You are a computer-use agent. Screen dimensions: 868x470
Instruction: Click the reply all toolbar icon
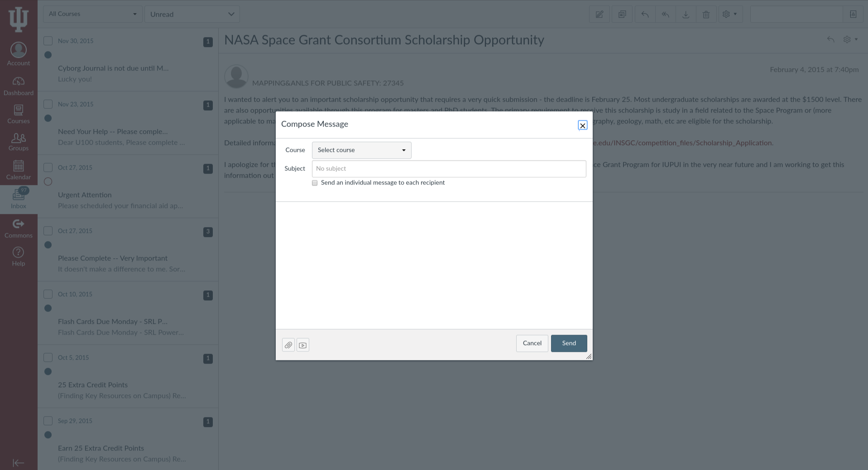pyautogui.click(x=665, y=14)
